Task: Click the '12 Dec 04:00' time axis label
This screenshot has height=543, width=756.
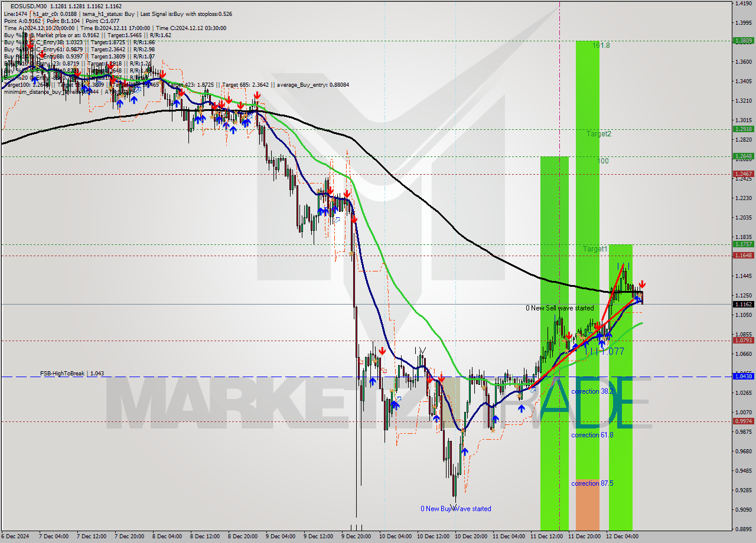Action: coord(622,537)
